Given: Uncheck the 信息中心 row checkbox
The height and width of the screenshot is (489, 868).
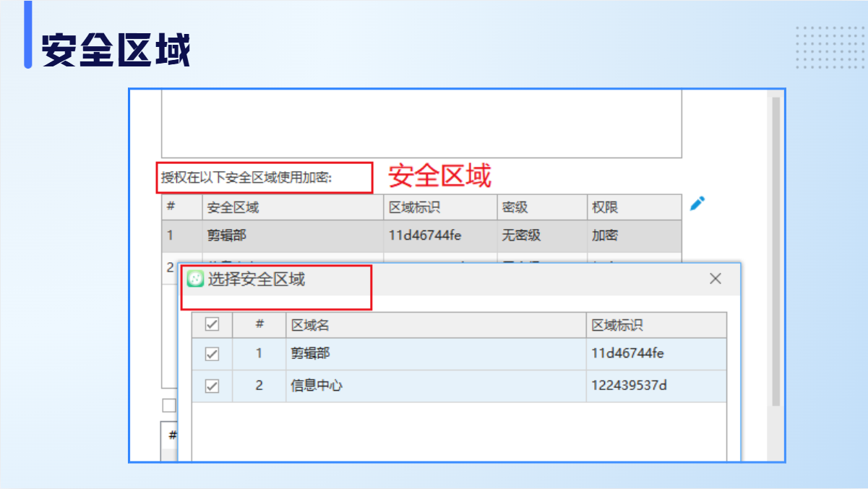Looking at the screenshot, I should (212, 386).
